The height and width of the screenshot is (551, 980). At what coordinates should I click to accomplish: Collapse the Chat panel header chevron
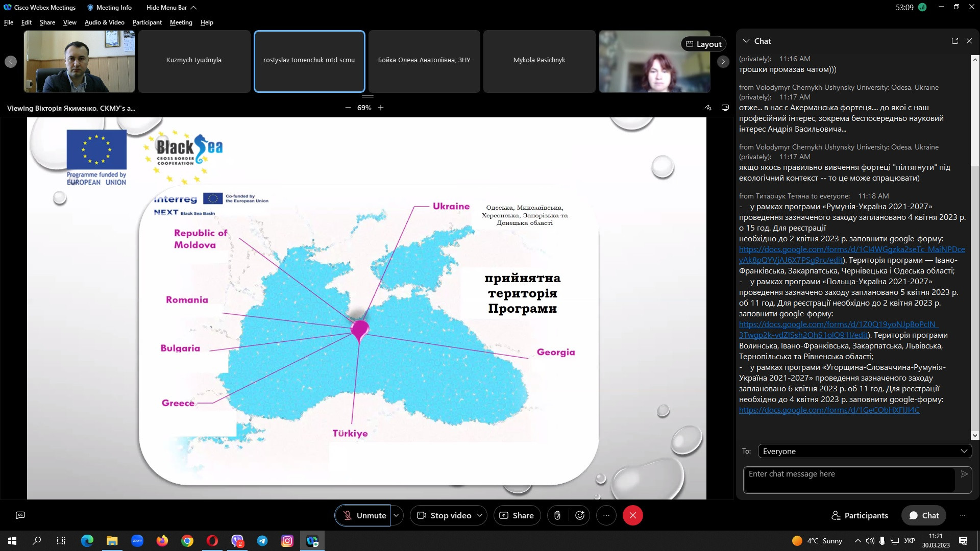pos(746,41)
